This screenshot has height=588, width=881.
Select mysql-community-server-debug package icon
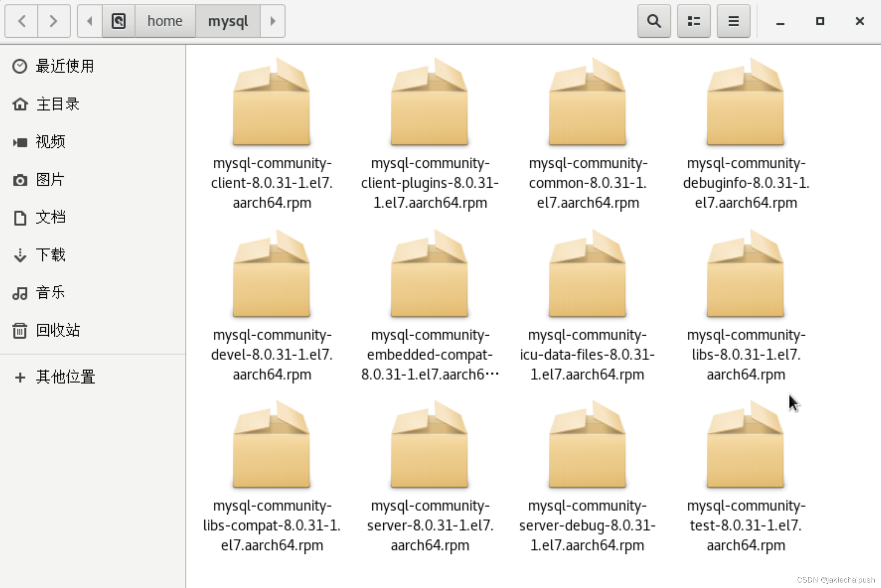(x=588, y=445)
